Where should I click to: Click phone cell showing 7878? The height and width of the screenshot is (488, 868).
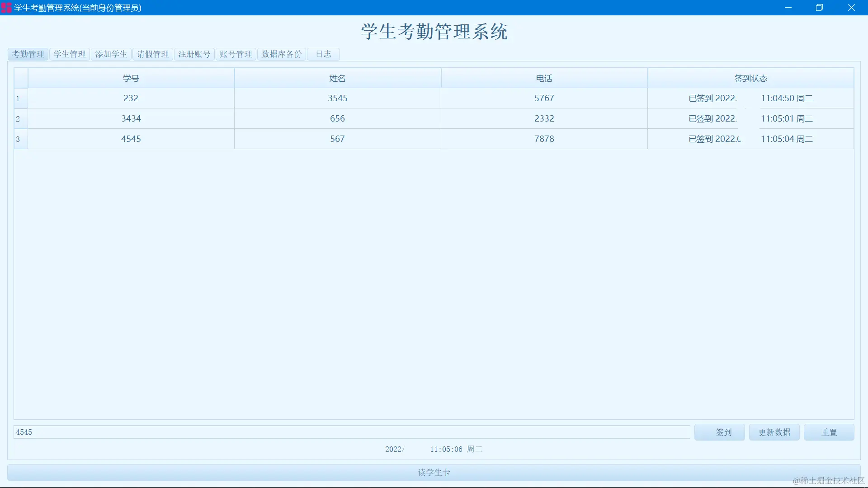click(x=544, y=139)
